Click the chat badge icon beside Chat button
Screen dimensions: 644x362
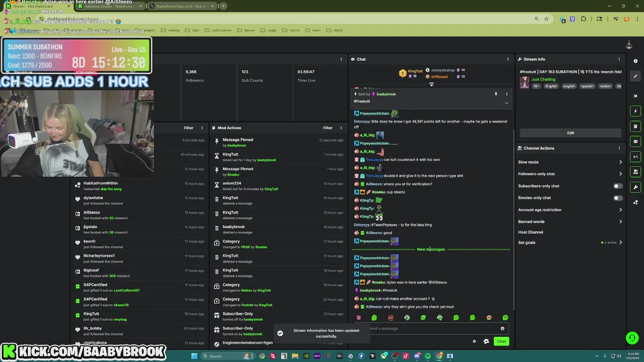486,341
